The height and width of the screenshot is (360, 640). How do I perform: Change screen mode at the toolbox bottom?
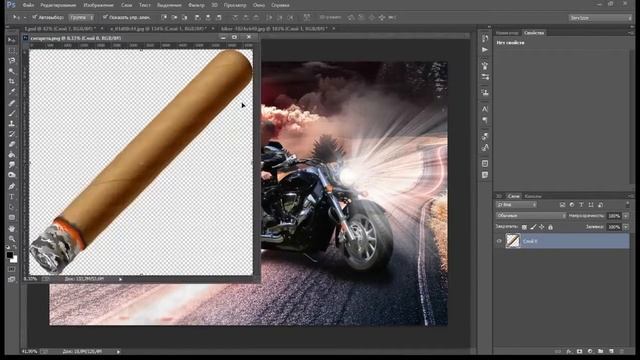coord(11,280)
